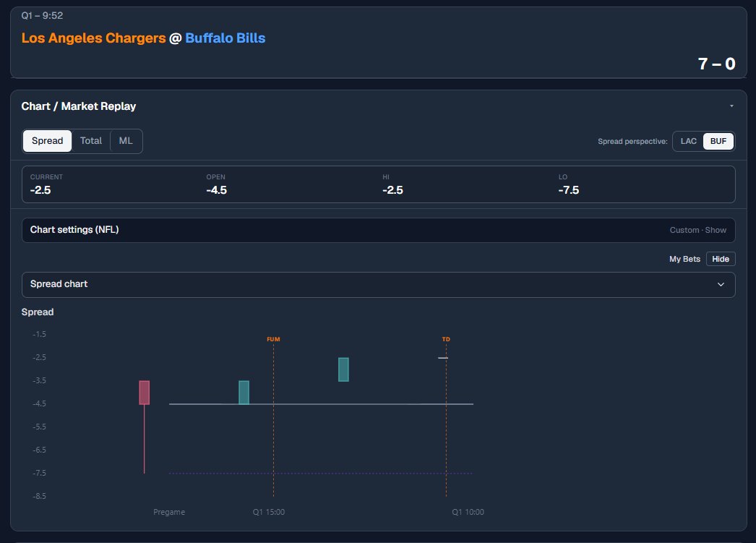
Task: Click the Q1 – 9:52 game clock
Action: [42, 15]
